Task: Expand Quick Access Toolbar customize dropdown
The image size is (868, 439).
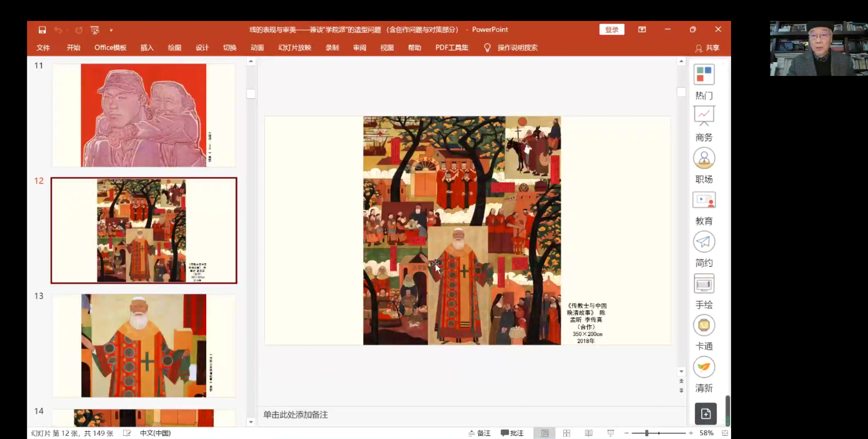Action: tap(111, 30)
